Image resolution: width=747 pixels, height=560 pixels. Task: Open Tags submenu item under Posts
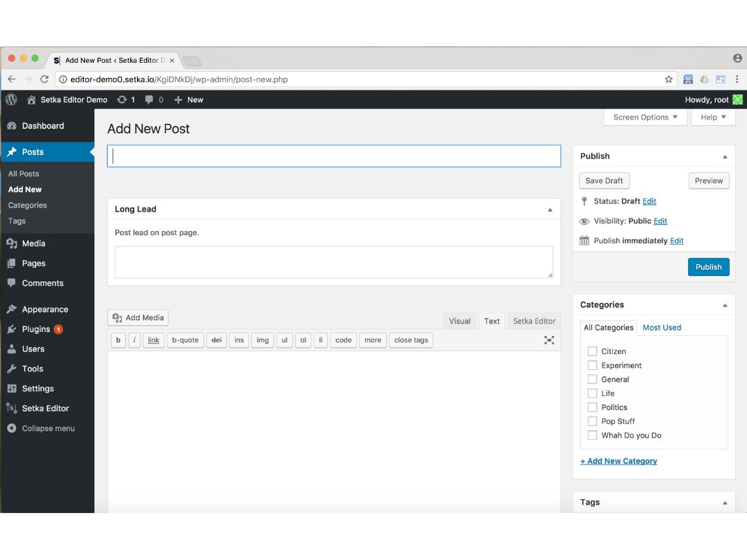[x=17, y=221]
